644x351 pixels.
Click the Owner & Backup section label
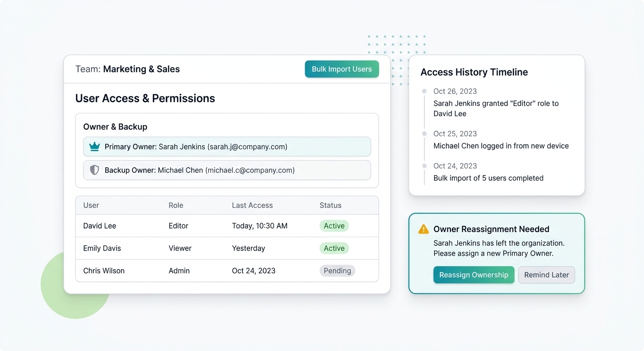tap(115, 127)
